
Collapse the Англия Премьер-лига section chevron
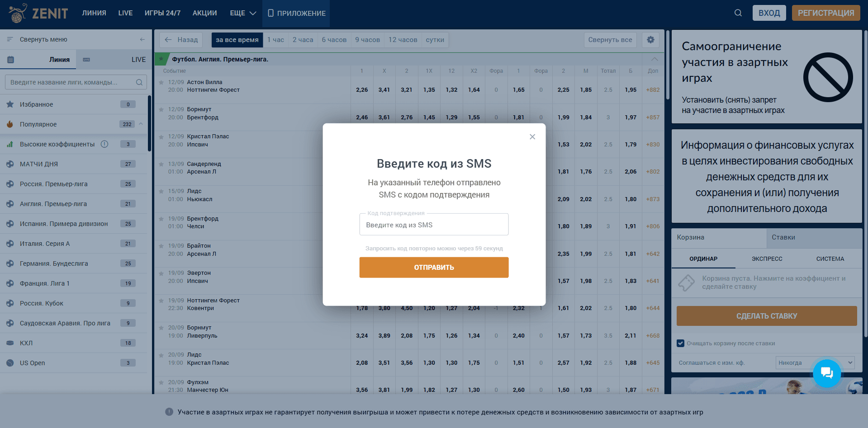click(655, 59)
